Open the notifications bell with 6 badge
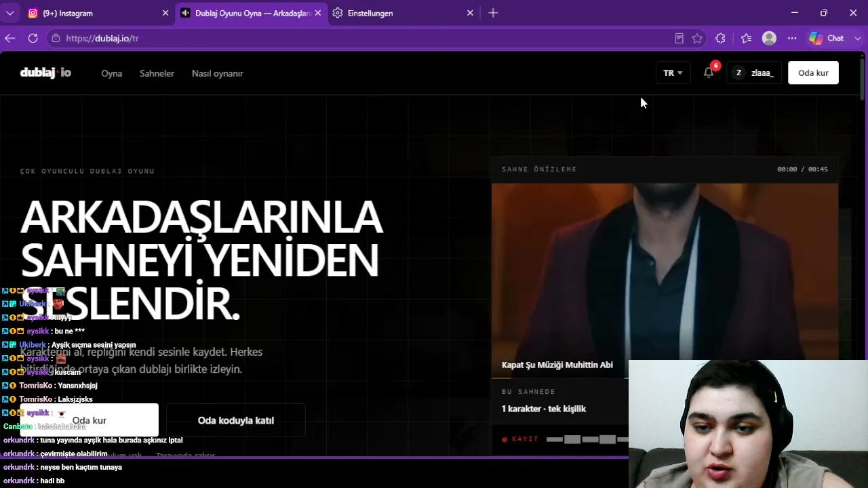The image size is (868, 488). coord(709,73)
